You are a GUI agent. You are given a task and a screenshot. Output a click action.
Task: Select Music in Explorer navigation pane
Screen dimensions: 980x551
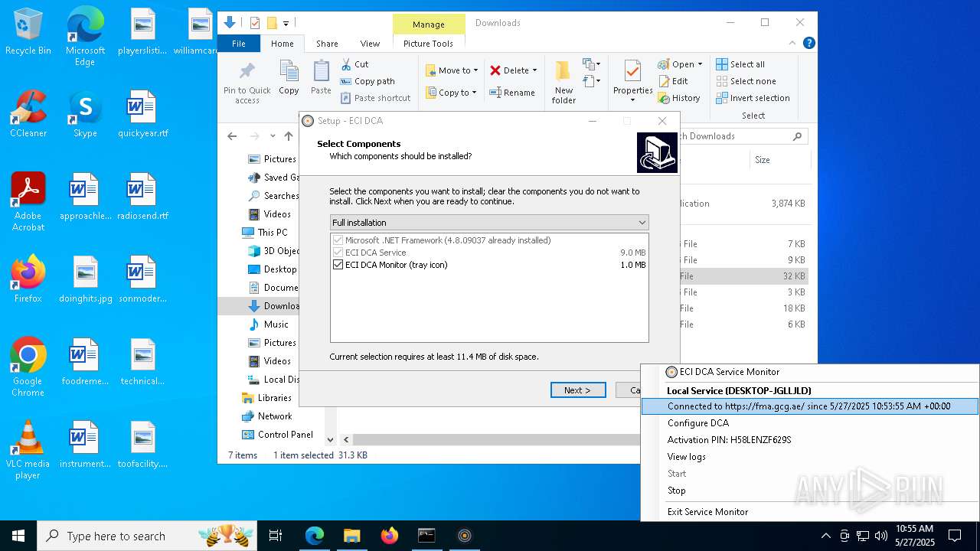click(x=276, y=324)
